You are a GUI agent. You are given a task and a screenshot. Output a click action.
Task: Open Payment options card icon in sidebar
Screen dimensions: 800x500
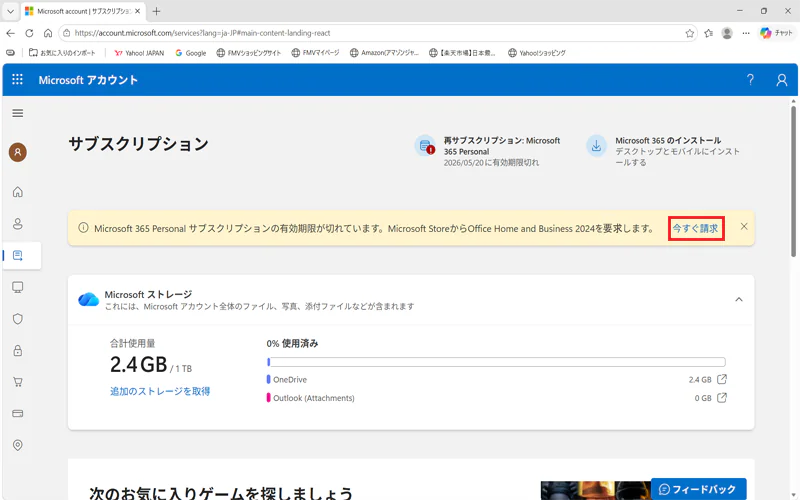[x=18, y=413]
